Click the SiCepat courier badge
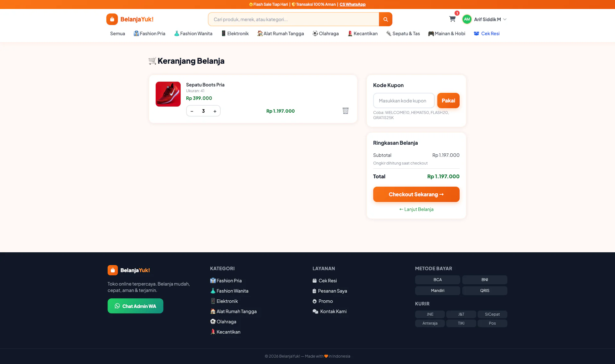Image resolution: width=615 pixels, height=364 pixels. coord(492,314)
